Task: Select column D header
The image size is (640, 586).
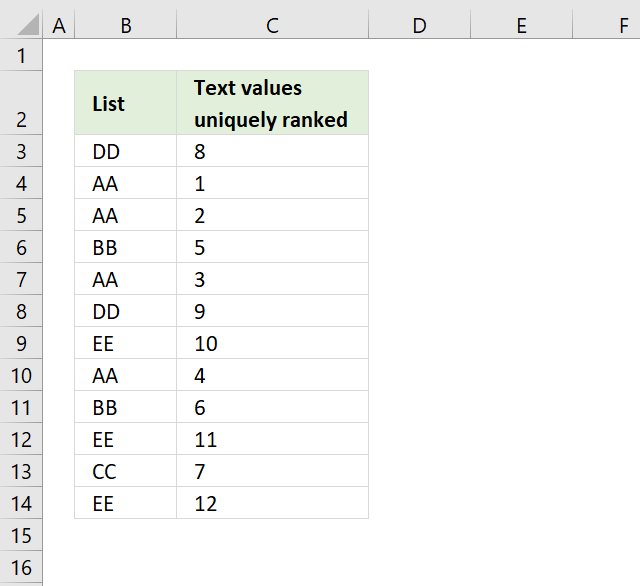Action: [x=419, y=26]
